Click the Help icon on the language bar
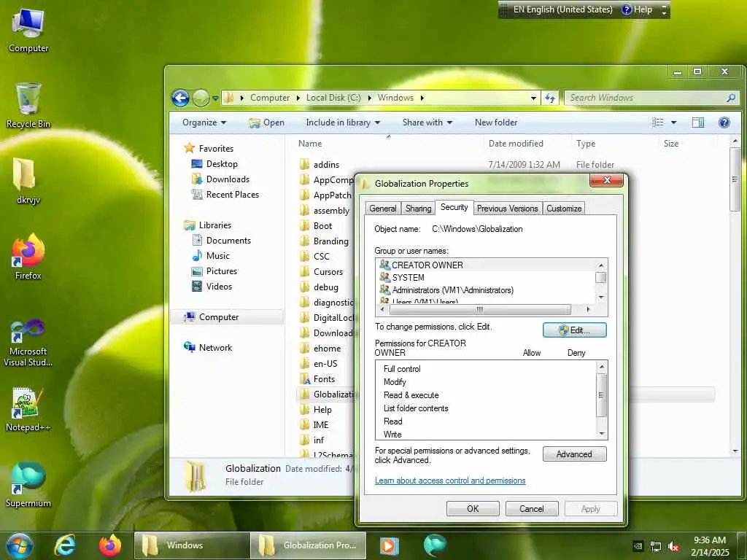 pyautogui.click(x=638, y=9)
